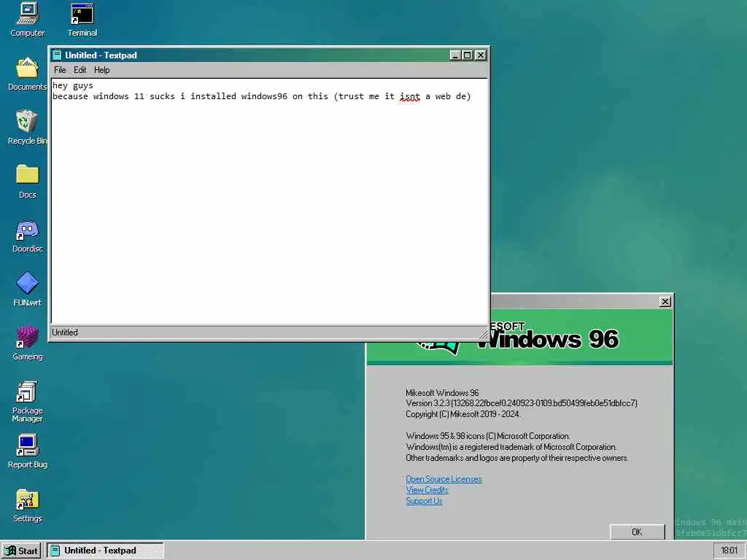Screen dimensions: 747x560
Task: Click the Copyright Mikesoft 2019 - 2024 text
Action: [463, 414]
